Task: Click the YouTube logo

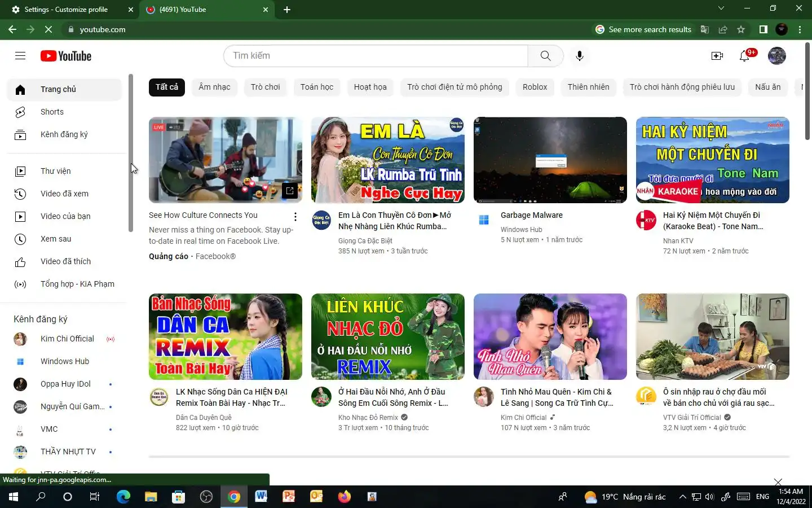Action: tap(66, 56)
